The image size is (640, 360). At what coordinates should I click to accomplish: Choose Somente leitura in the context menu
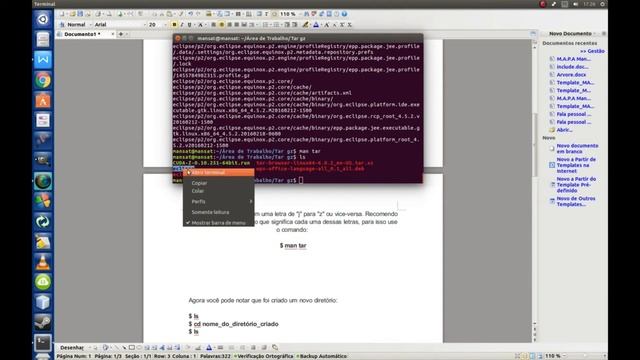pyautogui.click(x=218, y=212)
